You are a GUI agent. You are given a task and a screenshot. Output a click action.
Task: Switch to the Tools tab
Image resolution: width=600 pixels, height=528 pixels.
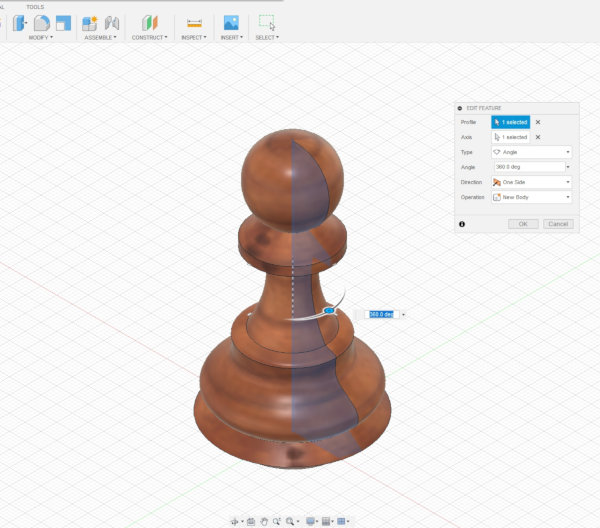click(x=35, y=6)
